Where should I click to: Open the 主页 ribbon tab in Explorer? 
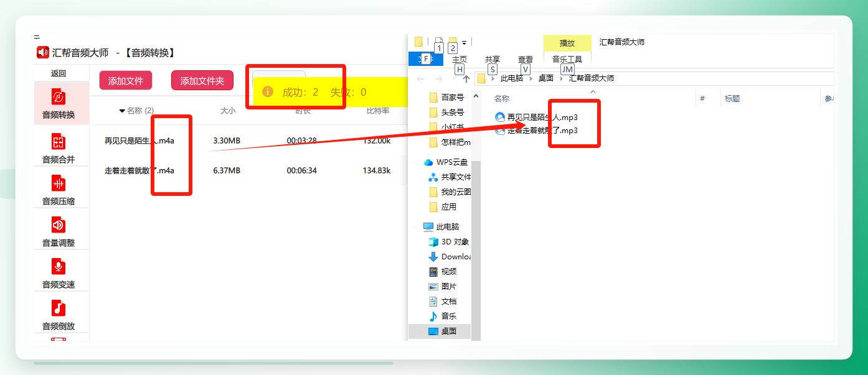pyautogui.click(x=460, y=60)
